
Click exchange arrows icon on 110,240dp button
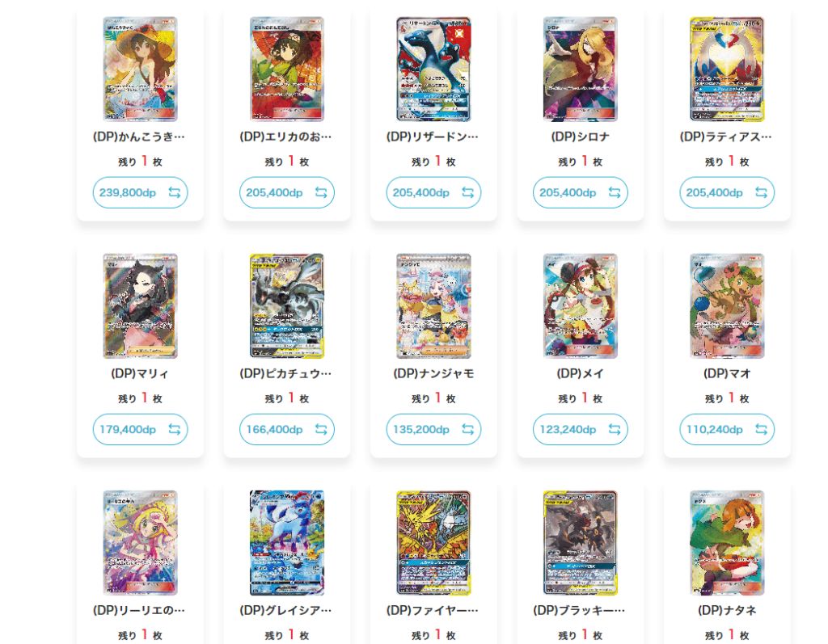click(x=762, y=430)
